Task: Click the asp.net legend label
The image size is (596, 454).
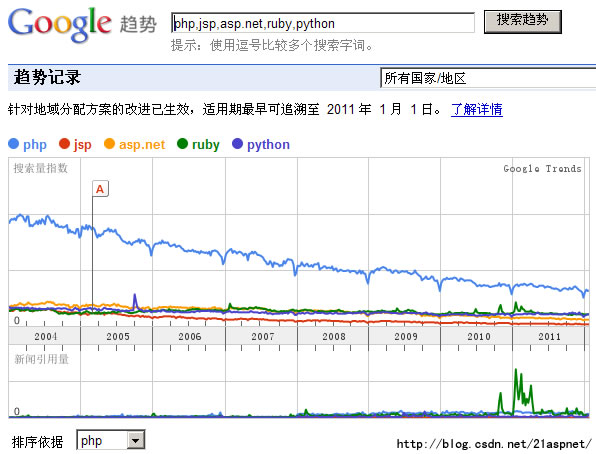Action: pyautogui.click(x=142, y=144)
